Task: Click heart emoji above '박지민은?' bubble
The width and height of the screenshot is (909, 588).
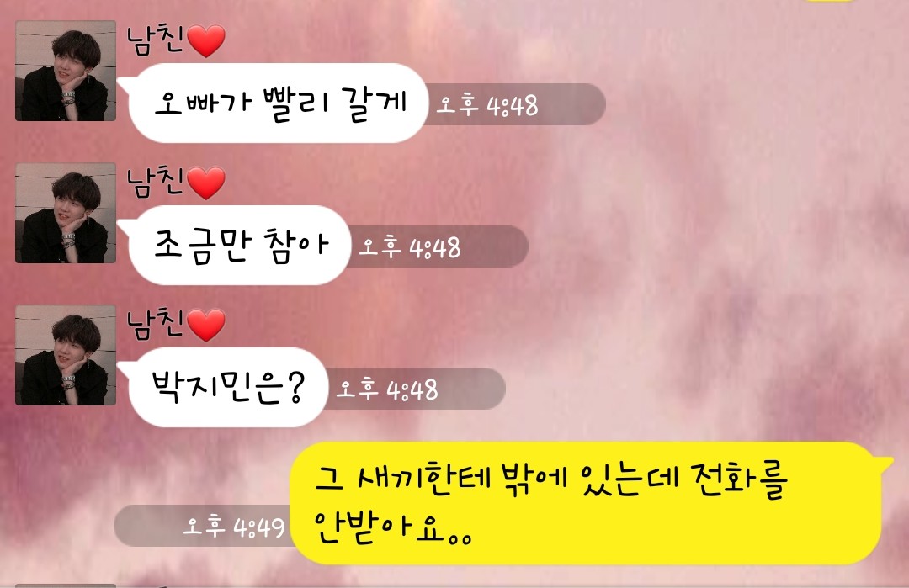Action: click(x=206, y=325)
